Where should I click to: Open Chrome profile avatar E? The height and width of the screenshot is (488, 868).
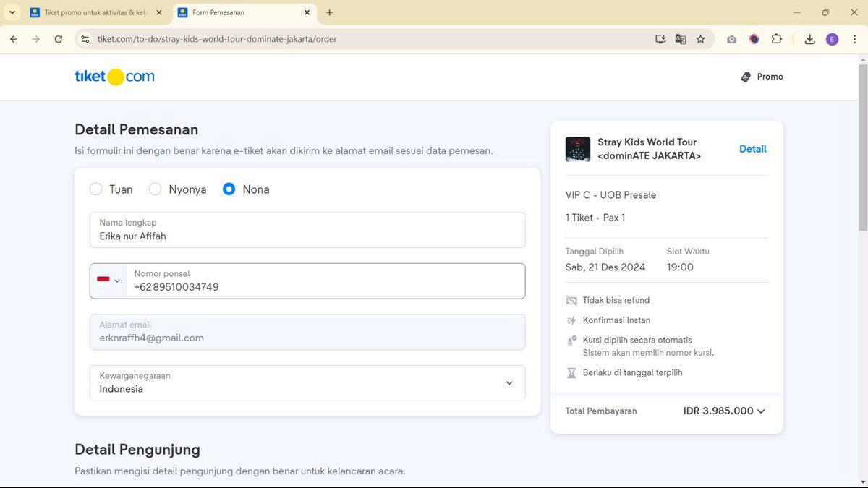[832, 39]
